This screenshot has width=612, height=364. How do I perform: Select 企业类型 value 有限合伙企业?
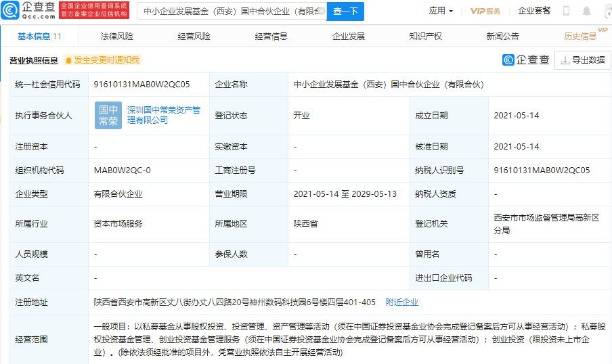(118, 194)
